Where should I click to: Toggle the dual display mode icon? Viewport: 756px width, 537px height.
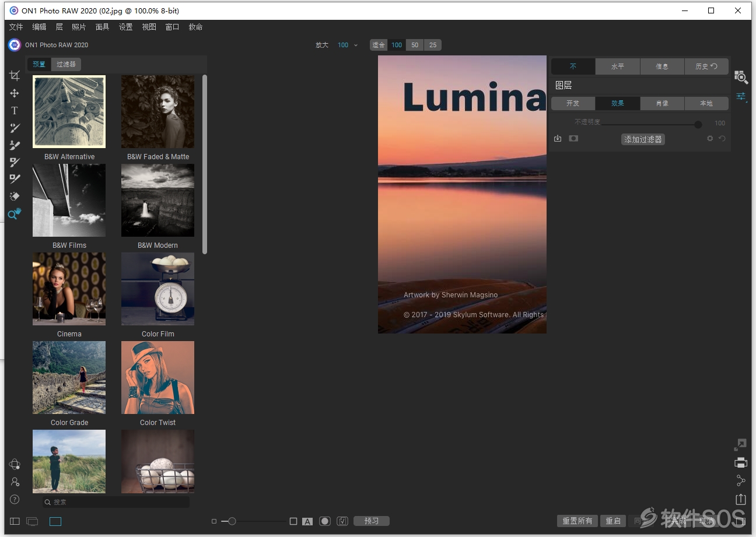(33, 521)
